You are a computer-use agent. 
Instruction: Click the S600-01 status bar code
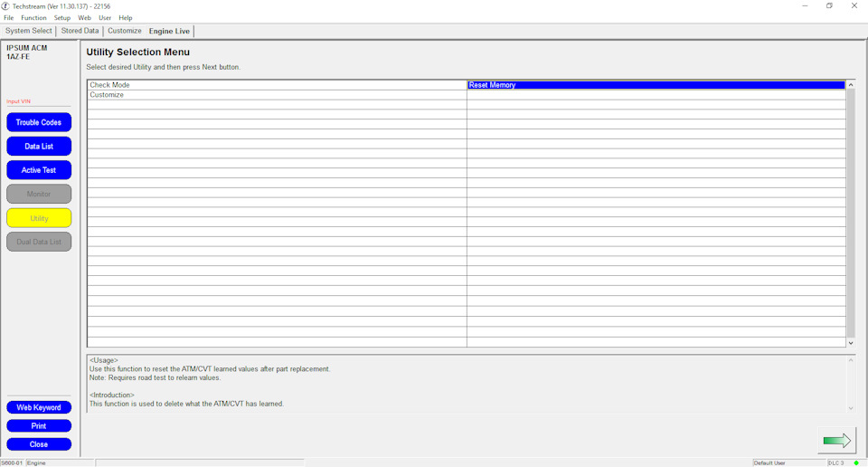point(12,462)
